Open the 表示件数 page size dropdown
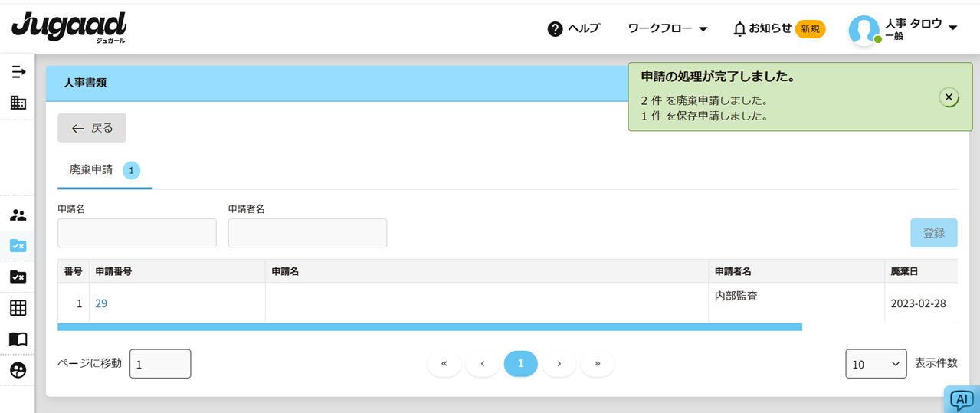Viewport: 980px width, 413px height. [x=876, y=365]
